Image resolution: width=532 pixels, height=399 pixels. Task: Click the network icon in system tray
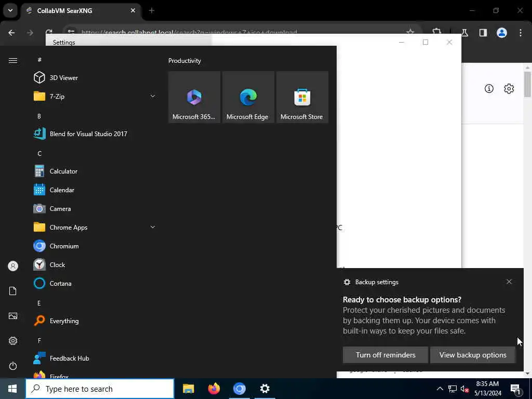pyautogui.click(x=453, y=389)
